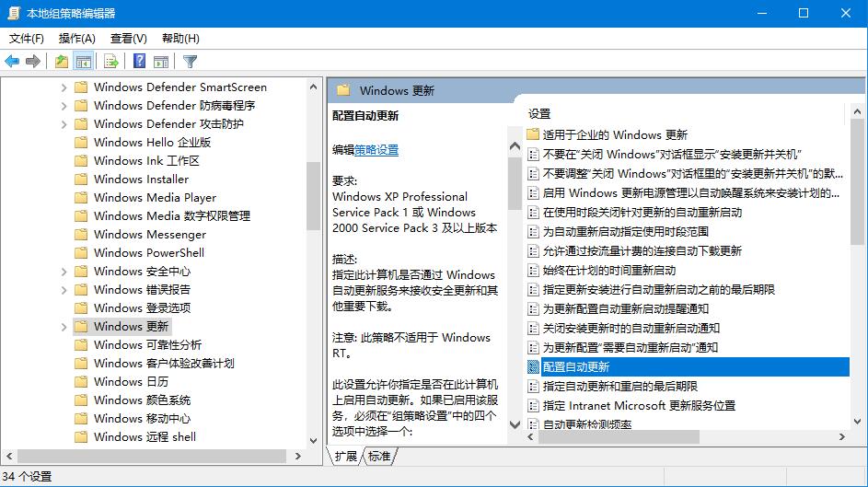This screenshot has width=868, height=487.
Task: Expand the Windows 更新 tree node
Action: pos(64,327)
